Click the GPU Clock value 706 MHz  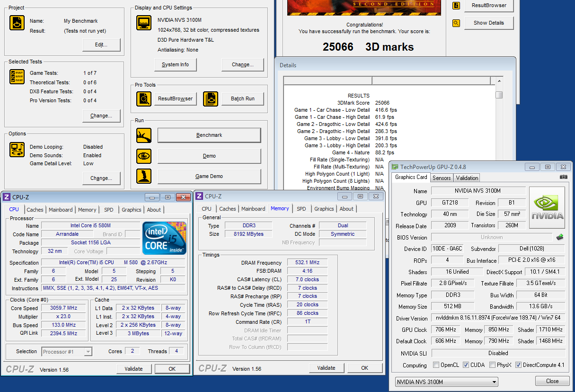[445, 330]
